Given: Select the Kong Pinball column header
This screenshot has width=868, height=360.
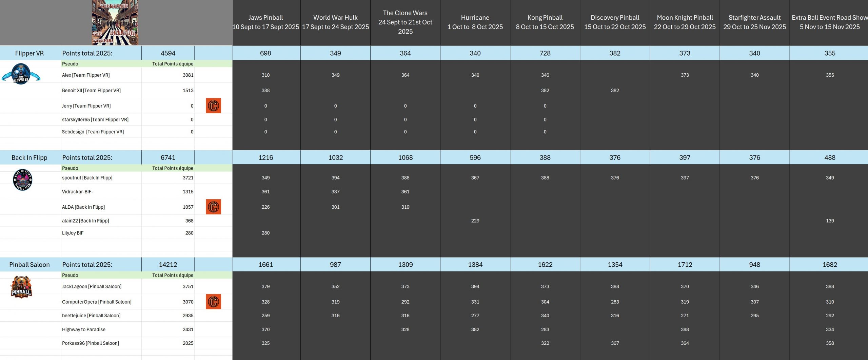Looking at the screenshot, I should [x=545, y=22].
